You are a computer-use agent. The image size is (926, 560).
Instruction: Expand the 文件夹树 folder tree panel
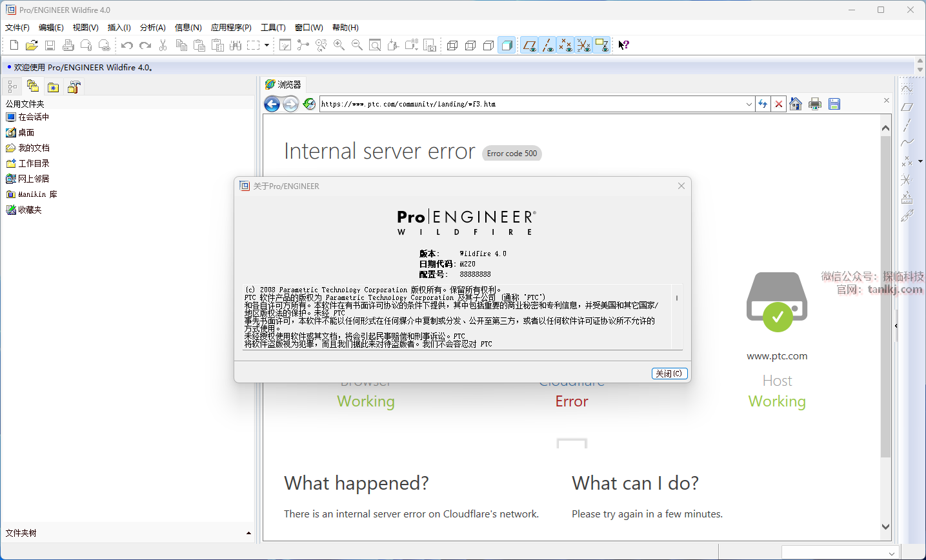tap(249, 533)
